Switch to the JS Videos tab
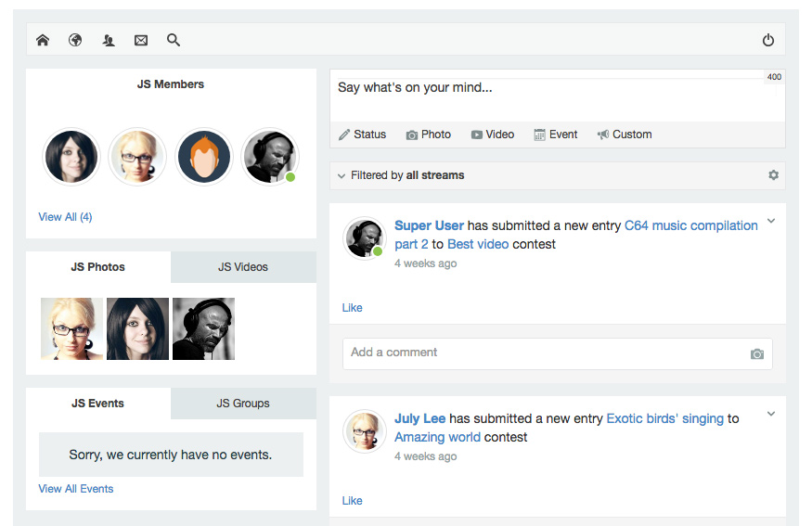 pyautogui.click(x=243, y=267)
